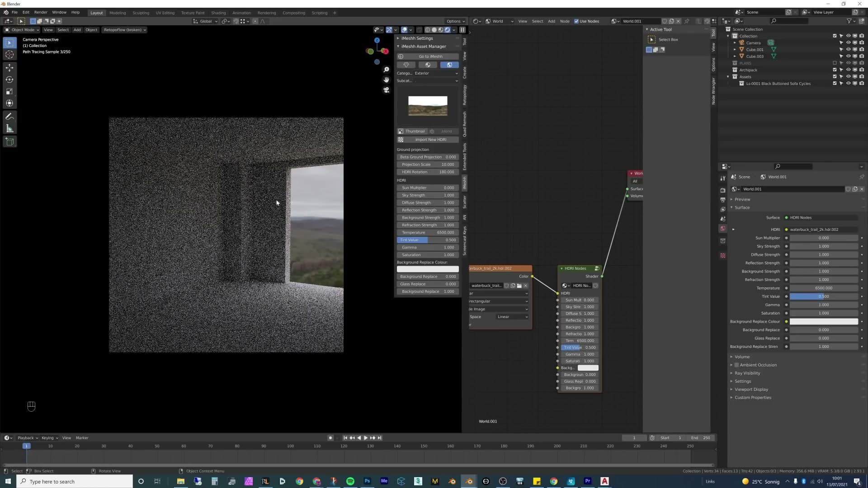Open the Node menu in node editor
Screen dimensions: 868x488
point(565,21)
